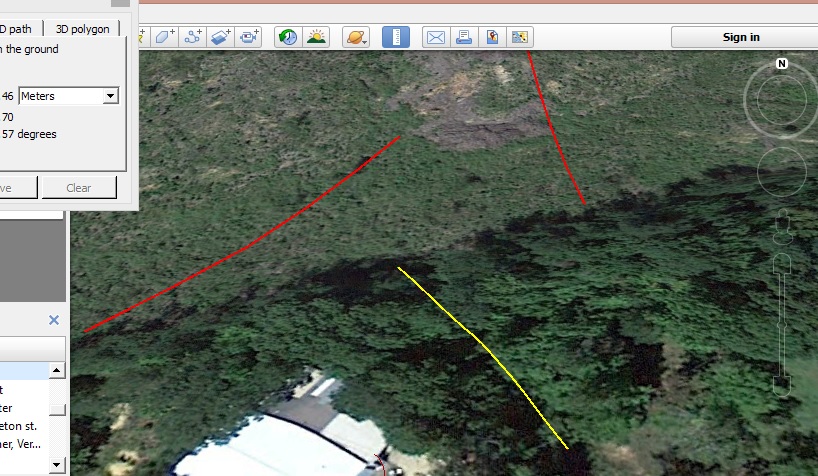
Task: Show historical imagery with clock icon
Action: tap(288, 37)
